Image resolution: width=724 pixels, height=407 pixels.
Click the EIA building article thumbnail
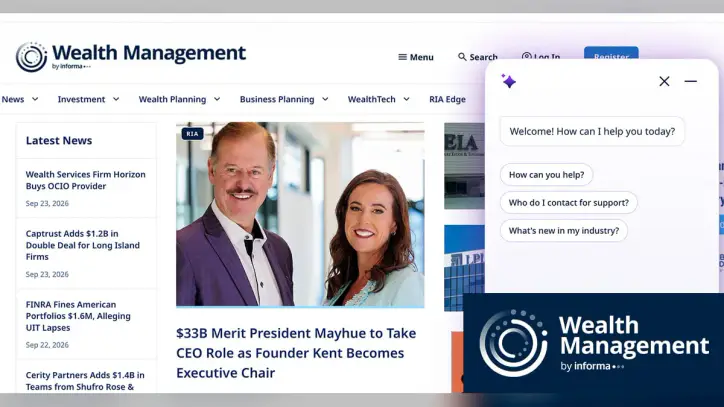click(x=464, y=166)
